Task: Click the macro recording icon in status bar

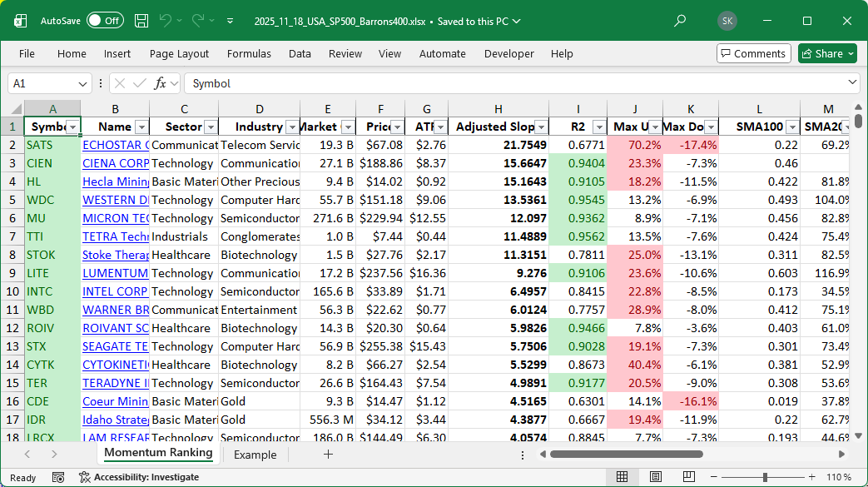Action: [x=58, y=477]
